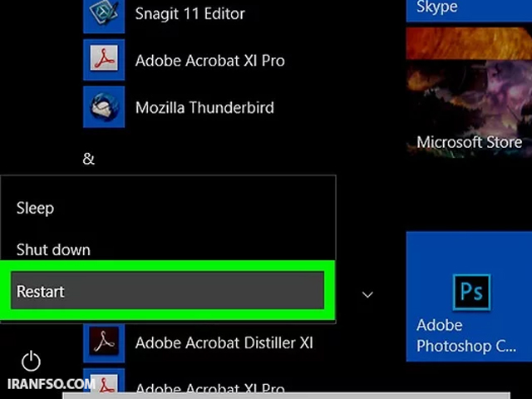Viewport: 532px width, 399px height.
Task: Open the Skype live tile
Action: click(469, 11)
